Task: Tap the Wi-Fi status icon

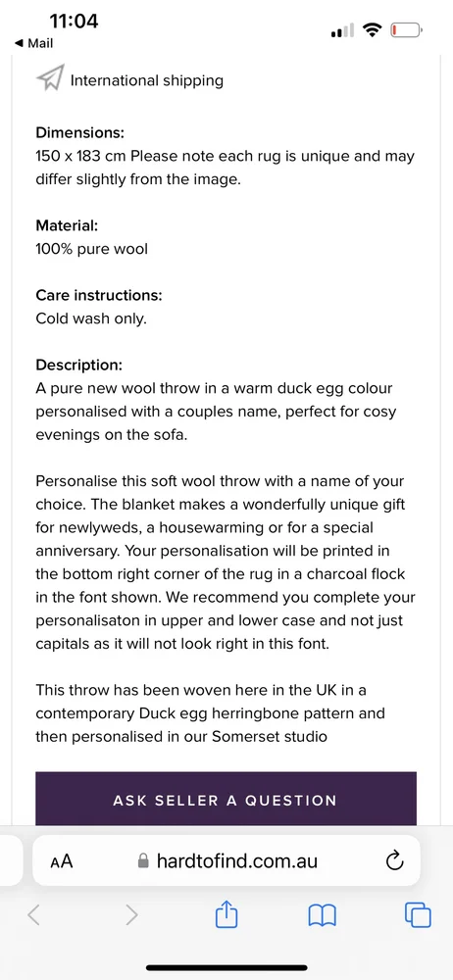Action: [x=373, y=29]
